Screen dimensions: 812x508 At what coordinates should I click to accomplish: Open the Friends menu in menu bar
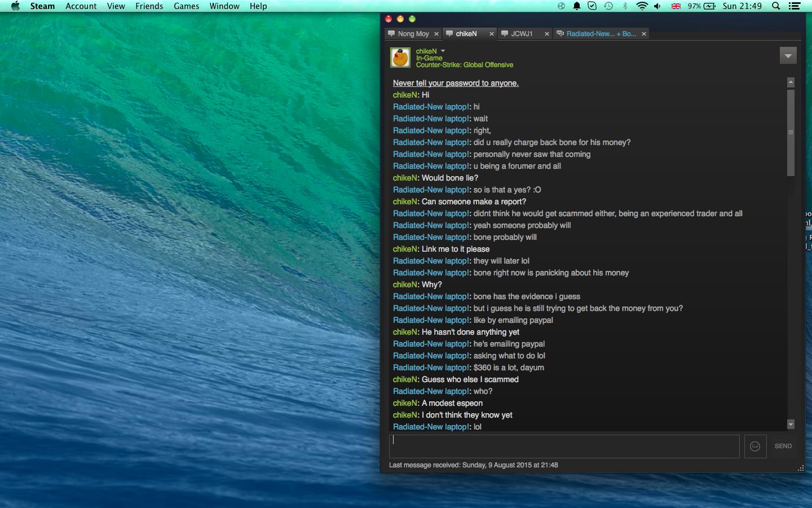(149, 6)
